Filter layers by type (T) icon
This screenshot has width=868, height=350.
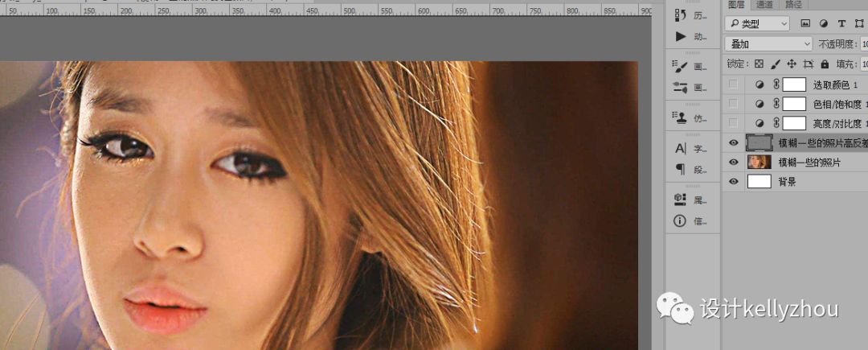[842, 23]
